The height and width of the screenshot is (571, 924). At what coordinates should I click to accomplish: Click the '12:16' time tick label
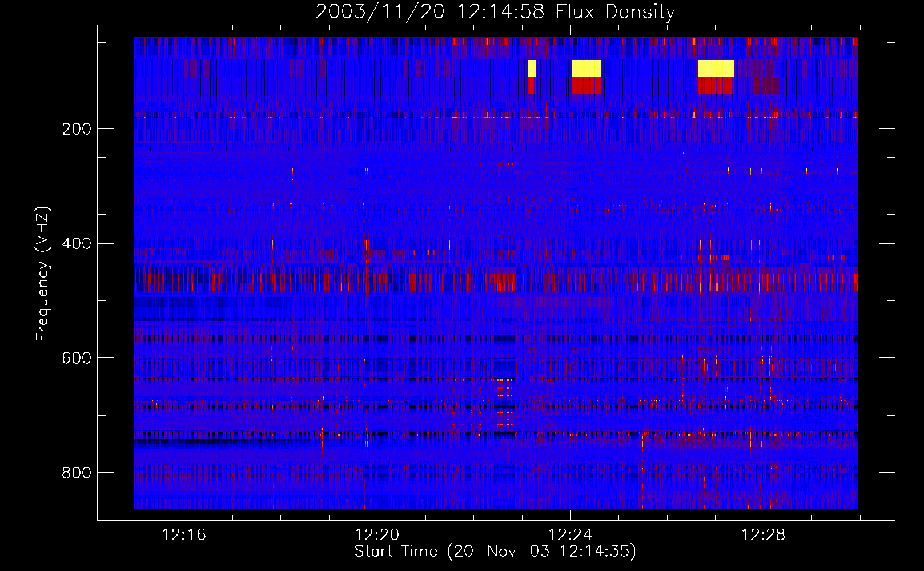pos(184,535)
